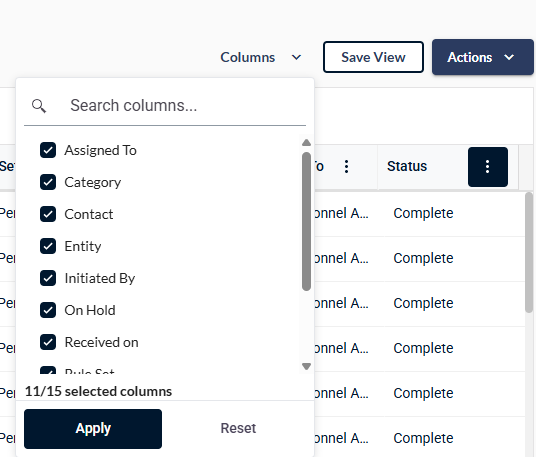Open the Status column options menu

tap(487, 167)
